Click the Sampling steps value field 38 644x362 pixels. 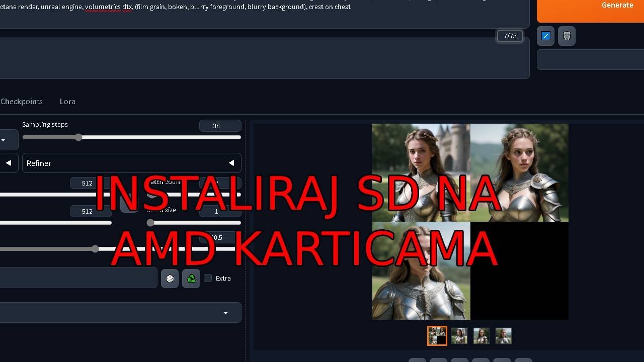point(220,126)
